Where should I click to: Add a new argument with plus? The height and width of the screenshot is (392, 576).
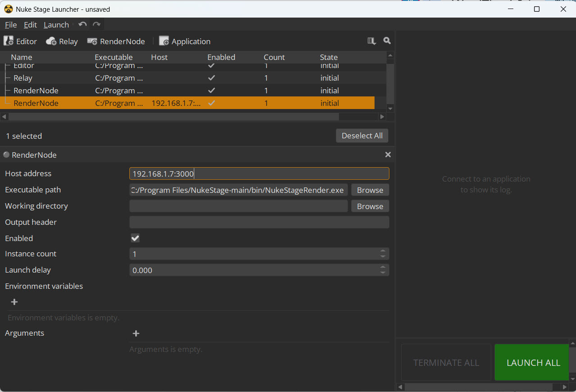click(x=136, y=333)
